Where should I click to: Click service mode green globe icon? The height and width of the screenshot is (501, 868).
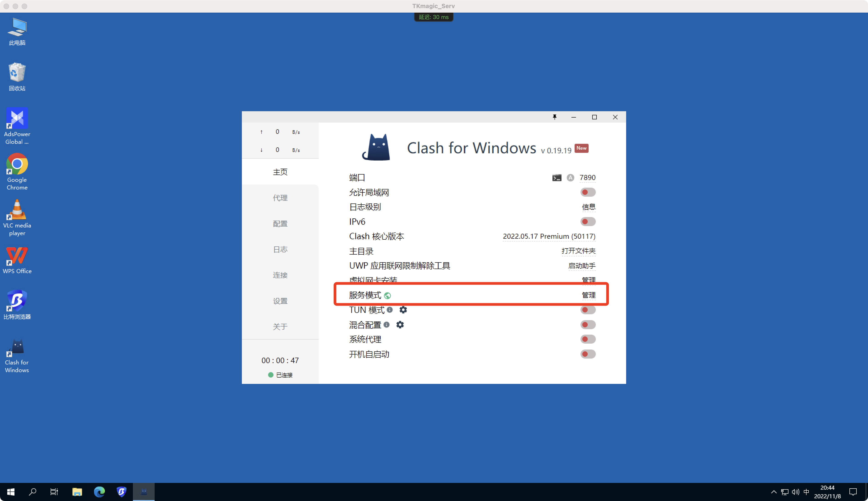(387, 295)
